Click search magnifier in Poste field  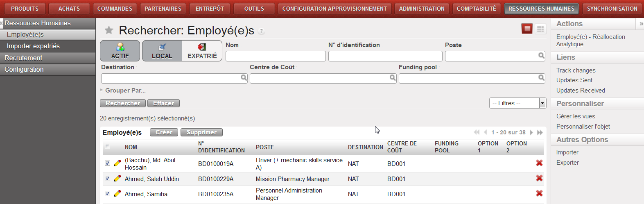click(541, 56)
